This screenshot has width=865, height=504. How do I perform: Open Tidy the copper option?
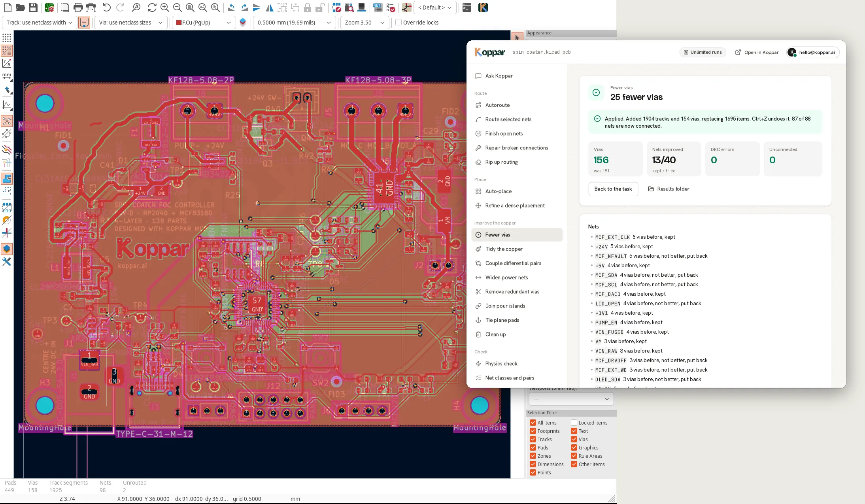[517, 249]
